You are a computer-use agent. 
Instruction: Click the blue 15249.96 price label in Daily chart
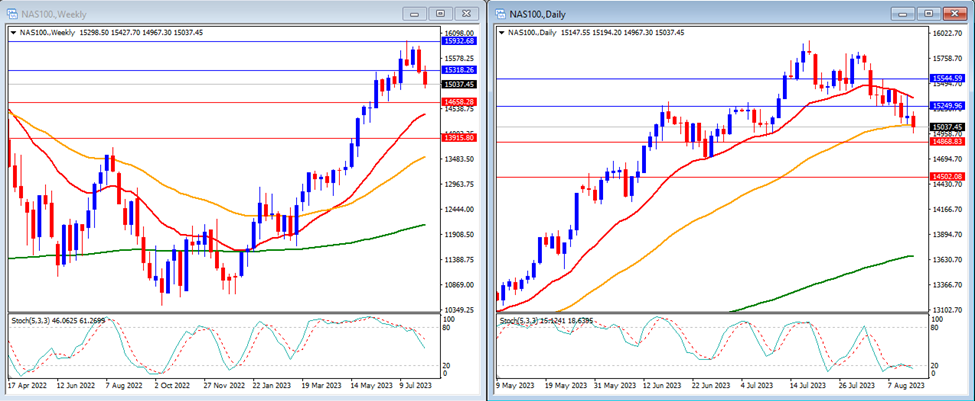tap(948, 106)
